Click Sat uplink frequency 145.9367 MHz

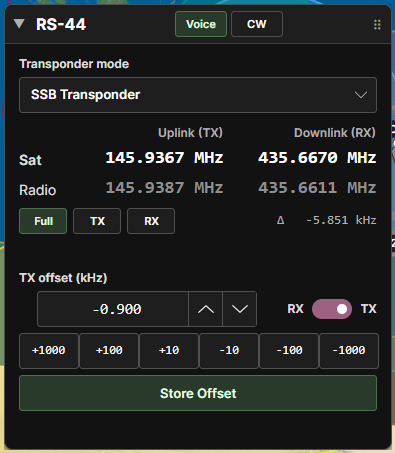pyautogui.click(x=164, y=158)
